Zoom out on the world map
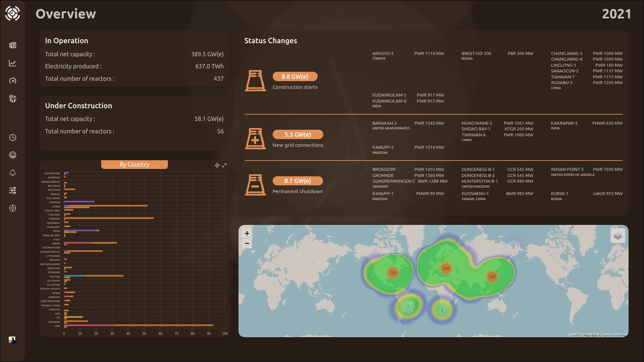The height and width of the screenshot is (362, 644). coord(247,243)
